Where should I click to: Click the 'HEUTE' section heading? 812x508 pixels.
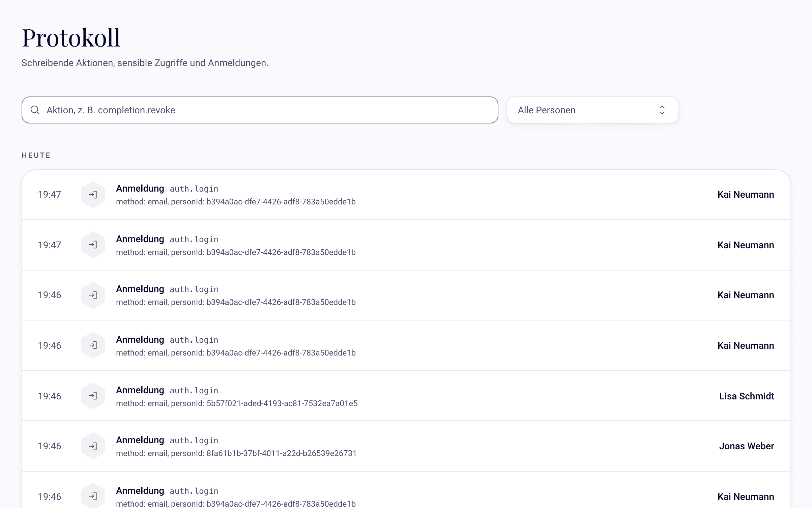point(36,155)
